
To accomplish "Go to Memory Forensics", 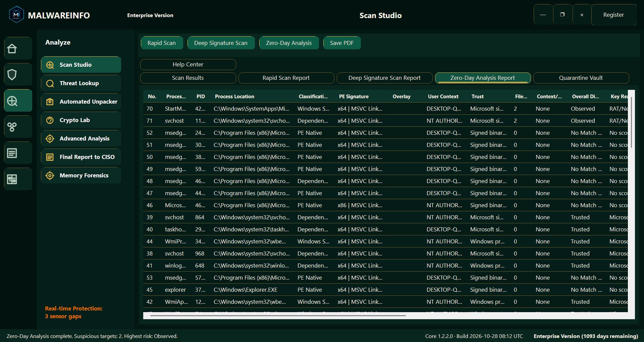I will pyautogui.click(x=81, y=175).
